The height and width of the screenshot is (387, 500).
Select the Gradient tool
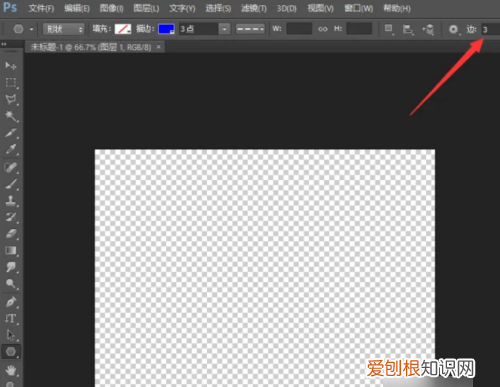(x=11, y=250)
